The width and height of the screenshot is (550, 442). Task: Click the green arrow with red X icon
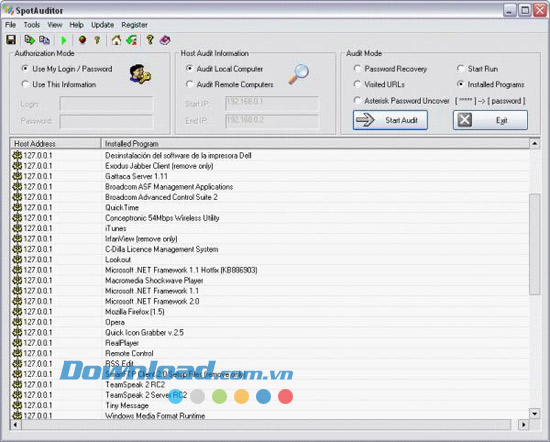132,40
